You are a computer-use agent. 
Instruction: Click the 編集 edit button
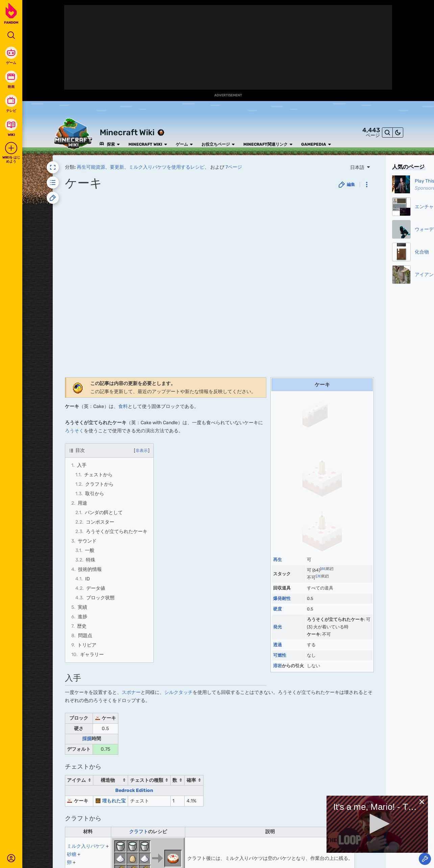click(347, 185)
